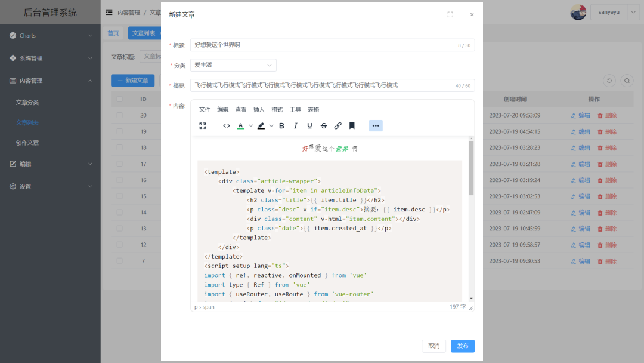This screenshot has width=644, height=363.
Task: Open the text color picker arrow
Action: pyautogui.click(x=251, y=125)
